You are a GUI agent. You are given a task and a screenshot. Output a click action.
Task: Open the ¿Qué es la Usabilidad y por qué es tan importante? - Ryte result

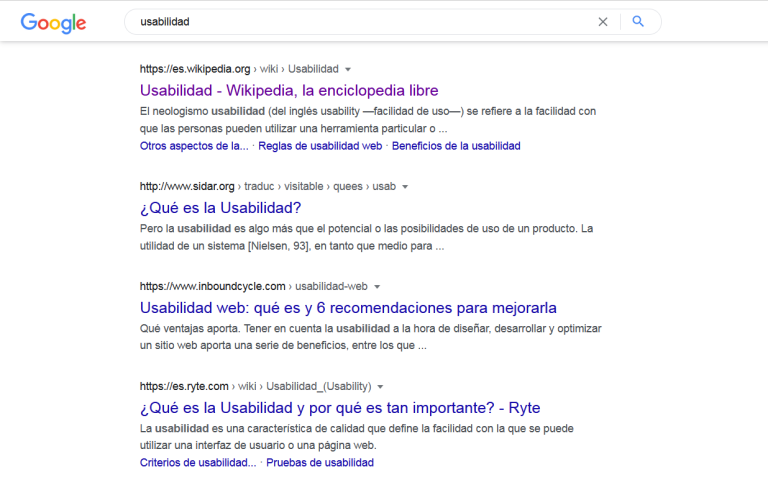click(x=340, y=408)
